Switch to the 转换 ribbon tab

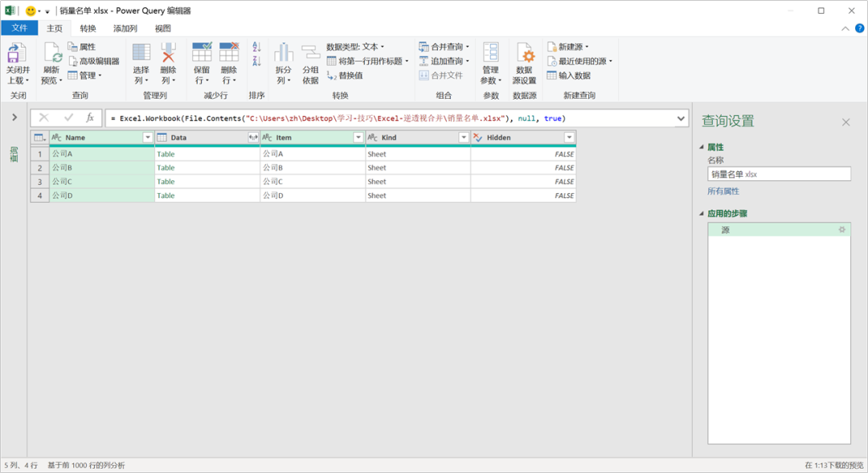click(x=88, y=28)
